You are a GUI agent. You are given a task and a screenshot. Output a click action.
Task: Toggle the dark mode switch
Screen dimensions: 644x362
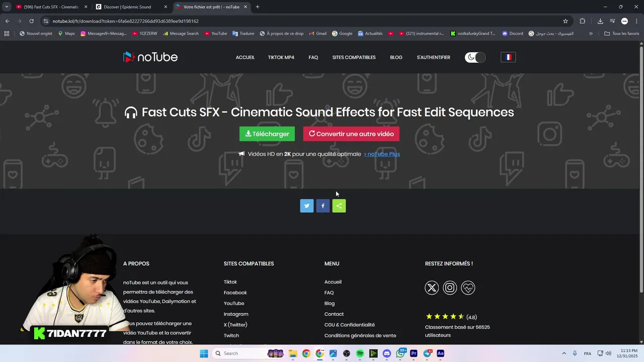coord(475,57)
